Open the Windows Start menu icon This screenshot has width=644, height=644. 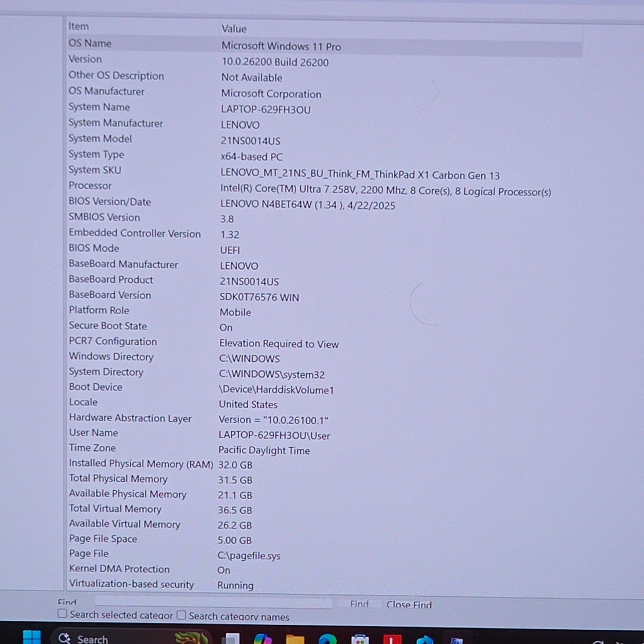(32, 638)
